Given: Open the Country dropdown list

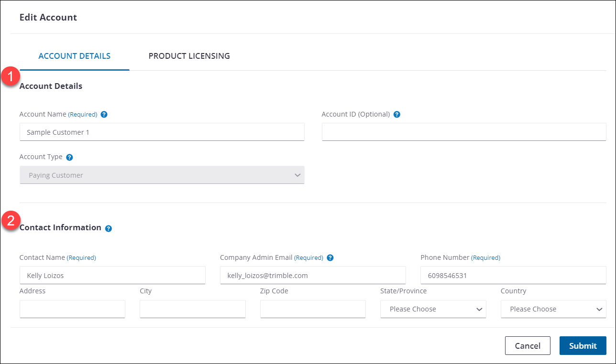Looking at the screenshot, I should pyautogui.click(x=553, y=309).
